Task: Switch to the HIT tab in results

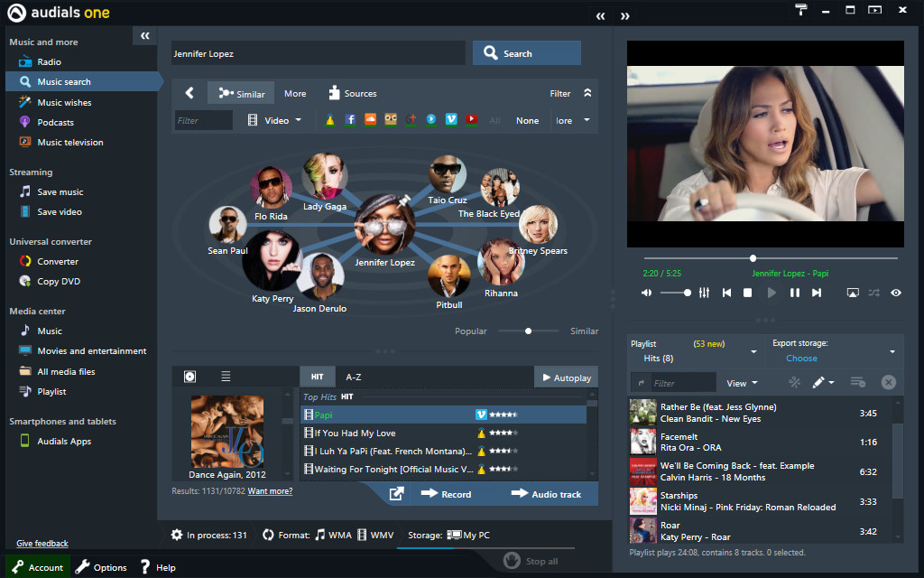Action: pyautogui.click(x=318, y=377)
